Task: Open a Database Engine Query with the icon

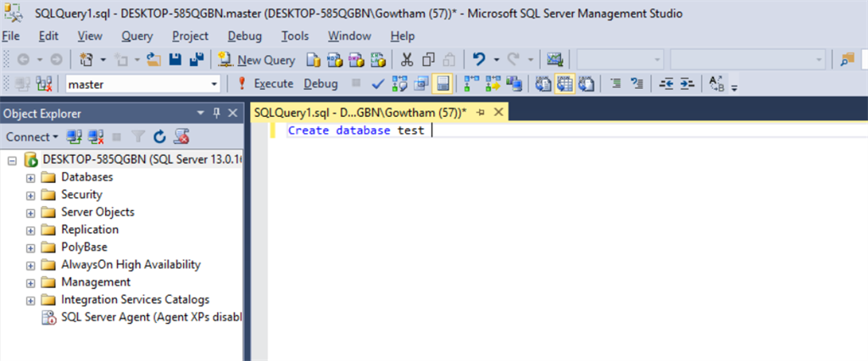Action: coord(314,60)
